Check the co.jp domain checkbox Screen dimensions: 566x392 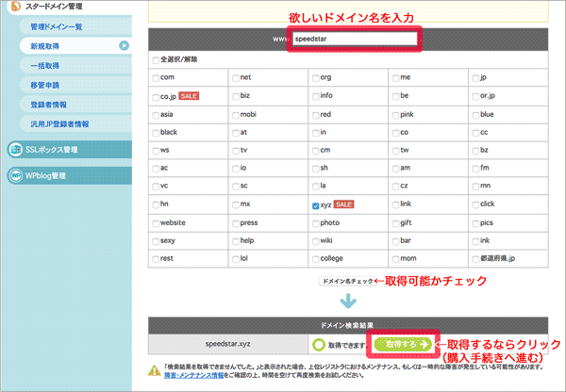[156, 97]
